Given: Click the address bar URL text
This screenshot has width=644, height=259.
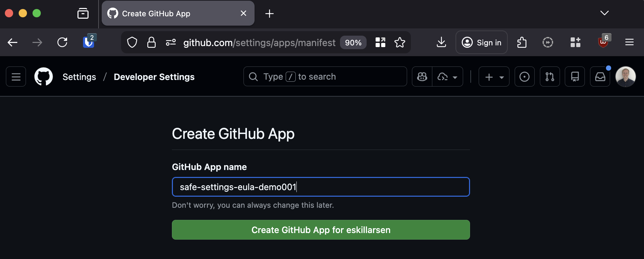Looking at the screenshot, I should [259, 43].
